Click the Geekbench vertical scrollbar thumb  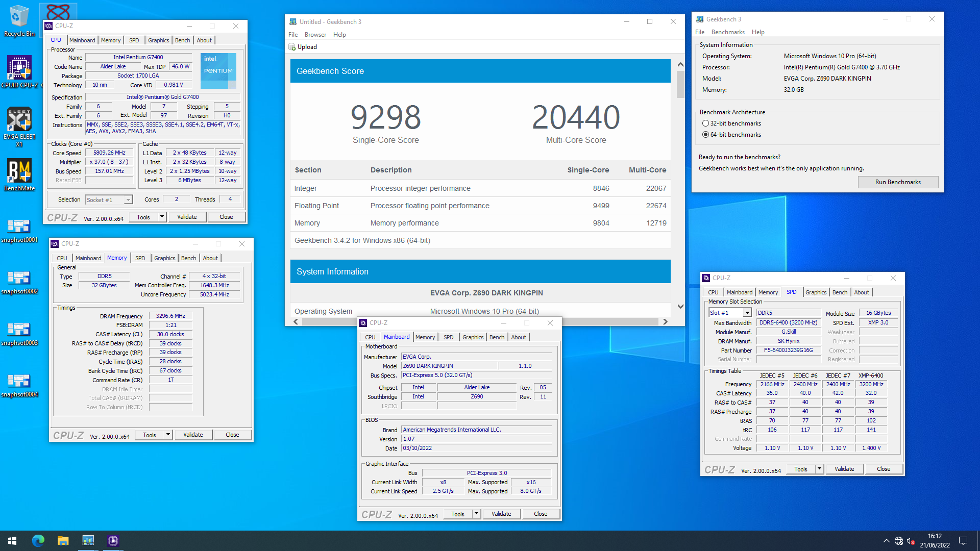[x=680, y=84]
